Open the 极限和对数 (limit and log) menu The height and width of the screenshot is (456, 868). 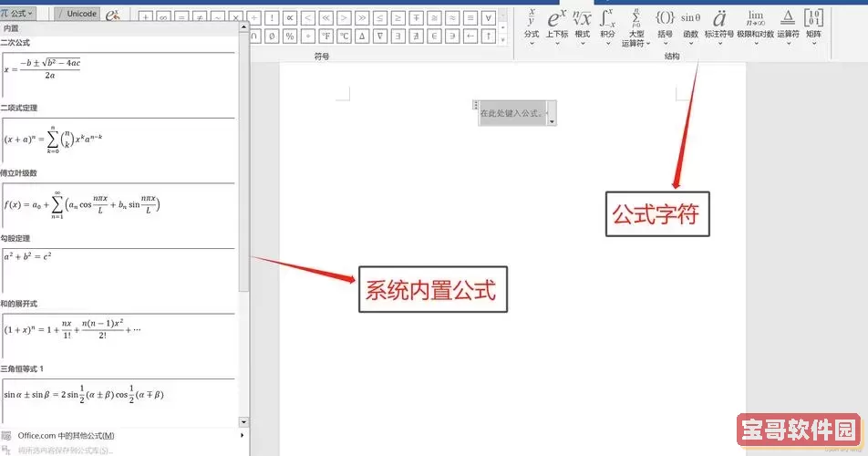pyautogui.click(x=755, y=25)
